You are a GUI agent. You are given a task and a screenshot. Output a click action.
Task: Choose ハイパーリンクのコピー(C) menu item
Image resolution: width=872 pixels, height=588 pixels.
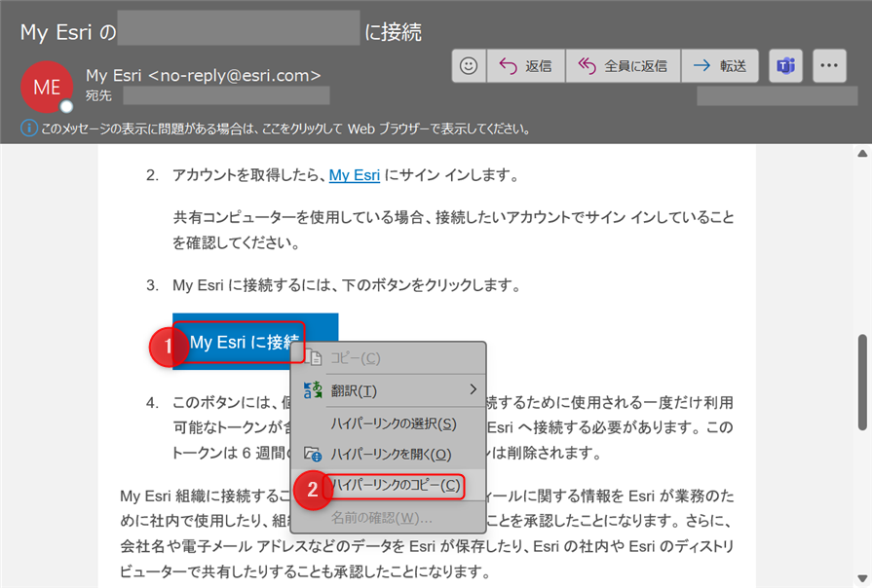click(388, 486)
